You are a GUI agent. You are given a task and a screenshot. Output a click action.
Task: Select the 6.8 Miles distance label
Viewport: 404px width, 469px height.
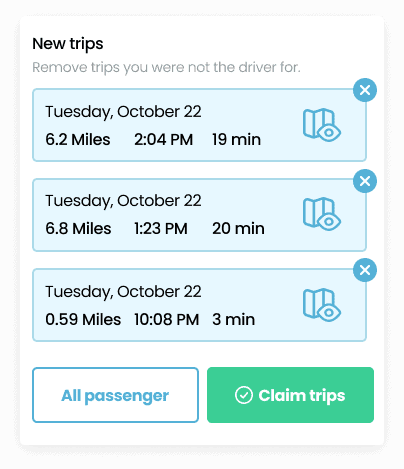[x=78, y=229]
